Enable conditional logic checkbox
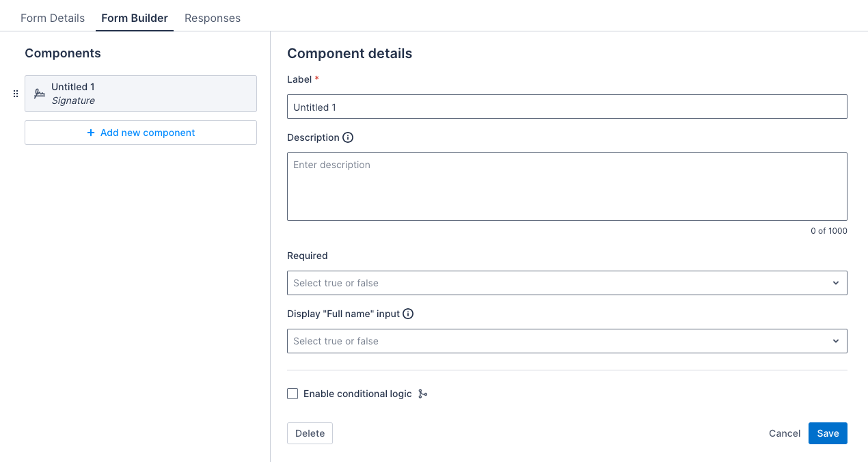Screen dimensions: 868x462 tap(293, 394)
